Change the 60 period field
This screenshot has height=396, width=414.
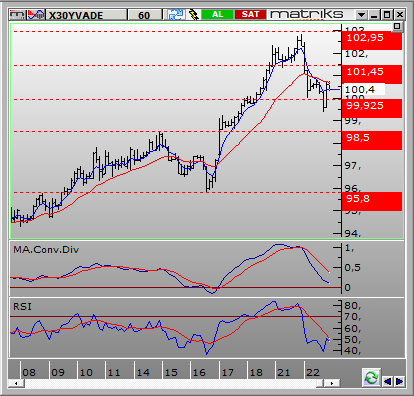145,15
